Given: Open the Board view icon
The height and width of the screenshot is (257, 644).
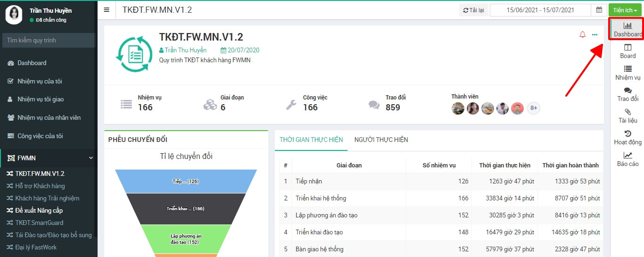Looking at the screenshot, I should pos(627,48).
